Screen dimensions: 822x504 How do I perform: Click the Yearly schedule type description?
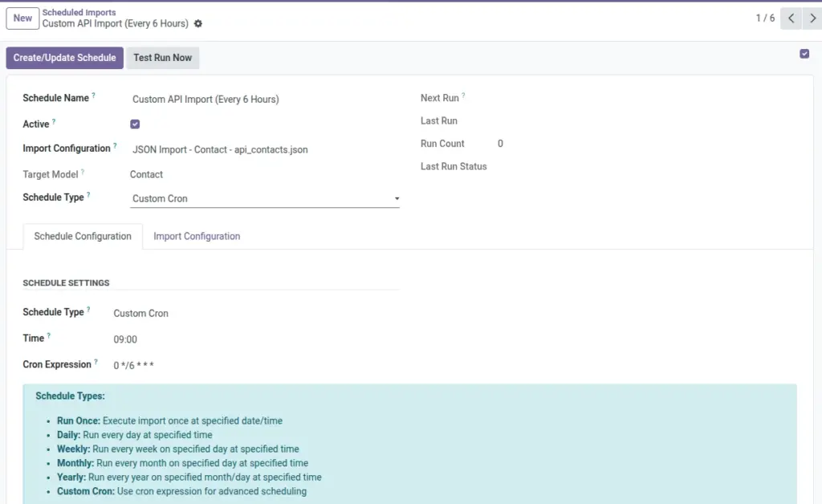point(189,478)
